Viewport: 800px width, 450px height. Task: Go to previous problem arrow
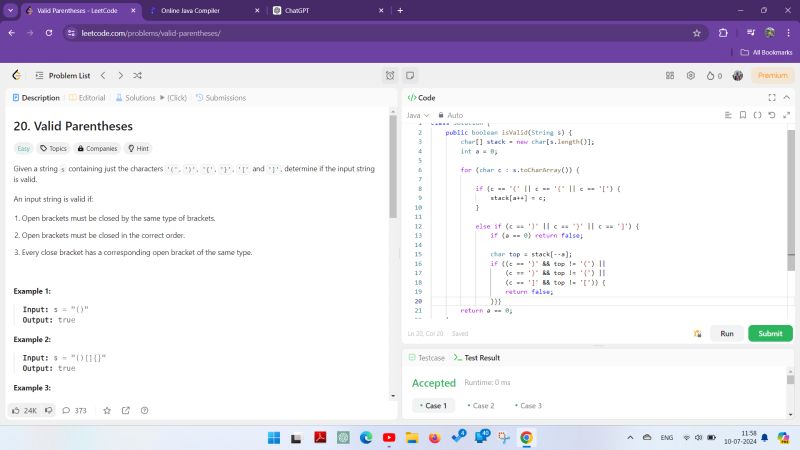103,76
